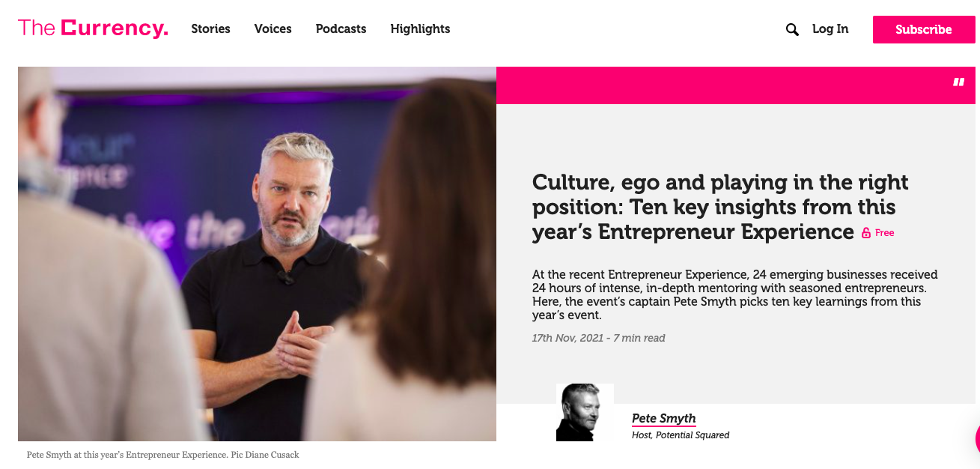980x469 pixels.
Task: Visit Pete Smyth's author page link
Action: coord(663,418)
